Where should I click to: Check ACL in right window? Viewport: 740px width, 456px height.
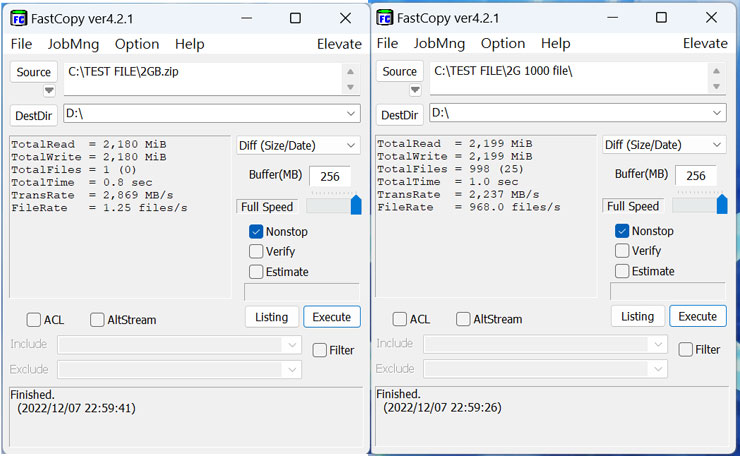point(400,319)
